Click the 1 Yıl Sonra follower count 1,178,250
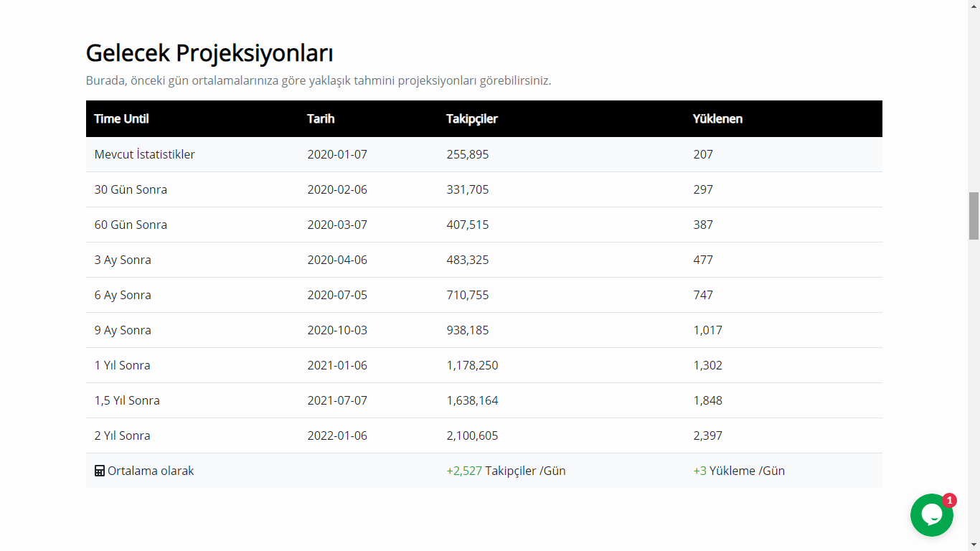Screen dimensions: 980x551 pyautogui.click(x=472, y=365)
